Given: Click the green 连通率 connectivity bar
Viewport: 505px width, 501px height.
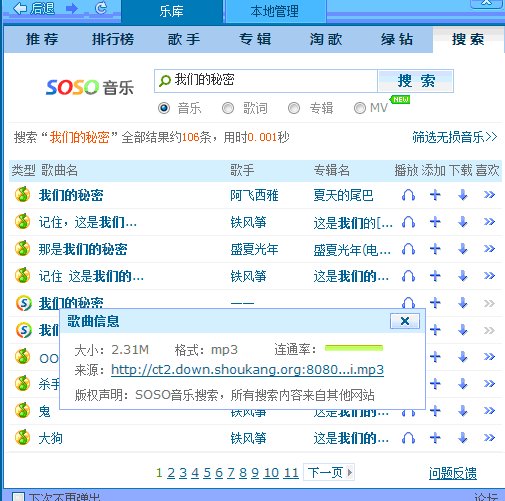Looking at the screenshot, I should click(354, 348).
